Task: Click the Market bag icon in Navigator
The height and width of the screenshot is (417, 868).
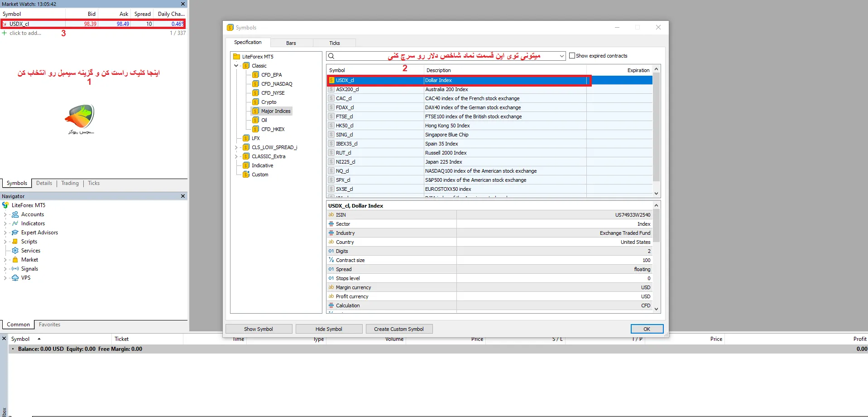Action: [x=15, y=260]
